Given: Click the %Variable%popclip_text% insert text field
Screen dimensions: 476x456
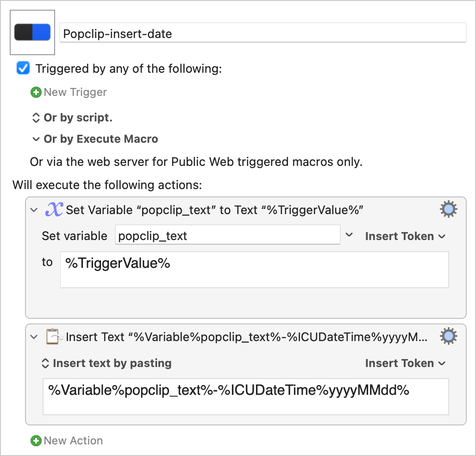Looking at the screenshot, I should (x=245, y=397).
